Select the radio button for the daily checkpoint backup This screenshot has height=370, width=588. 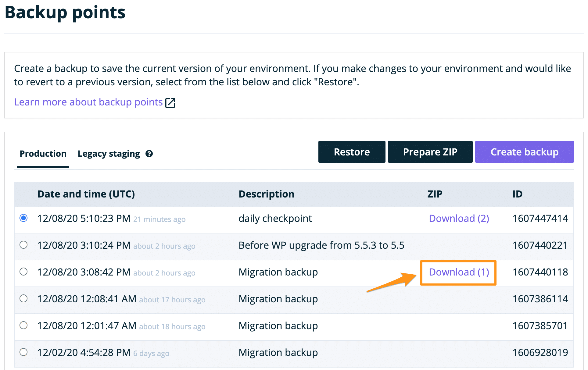(x=24, y=218)
